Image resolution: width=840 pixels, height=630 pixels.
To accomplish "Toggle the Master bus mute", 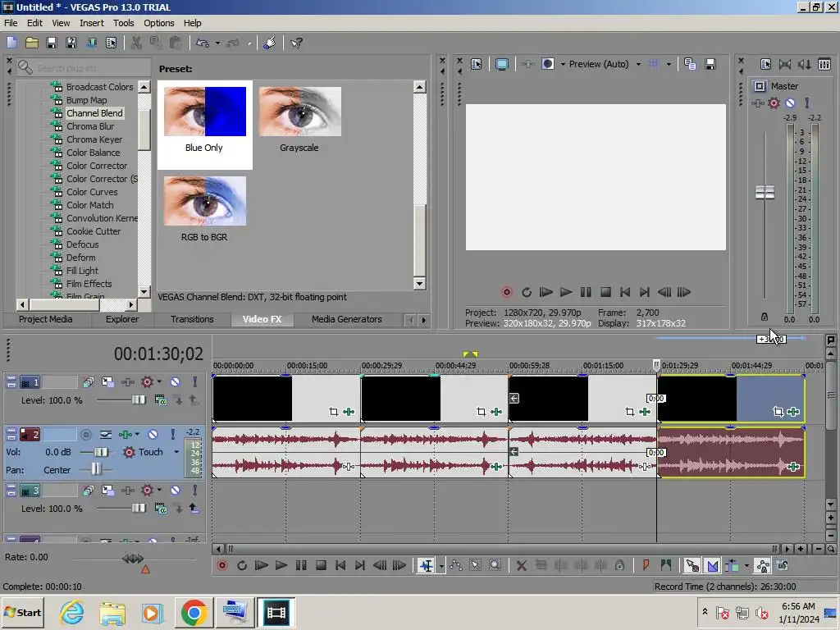I will [x=790, y=103].
